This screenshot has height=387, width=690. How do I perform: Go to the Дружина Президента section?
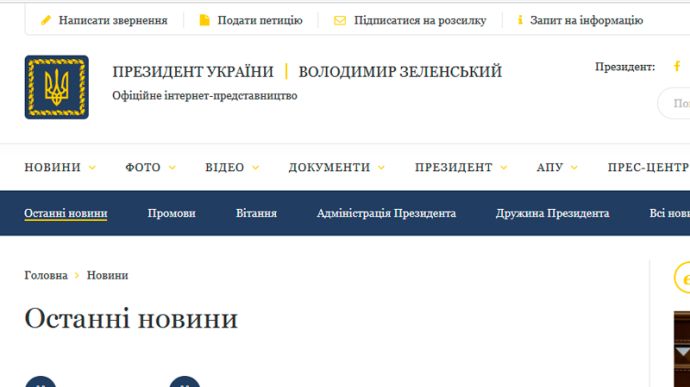coord(552,213)
